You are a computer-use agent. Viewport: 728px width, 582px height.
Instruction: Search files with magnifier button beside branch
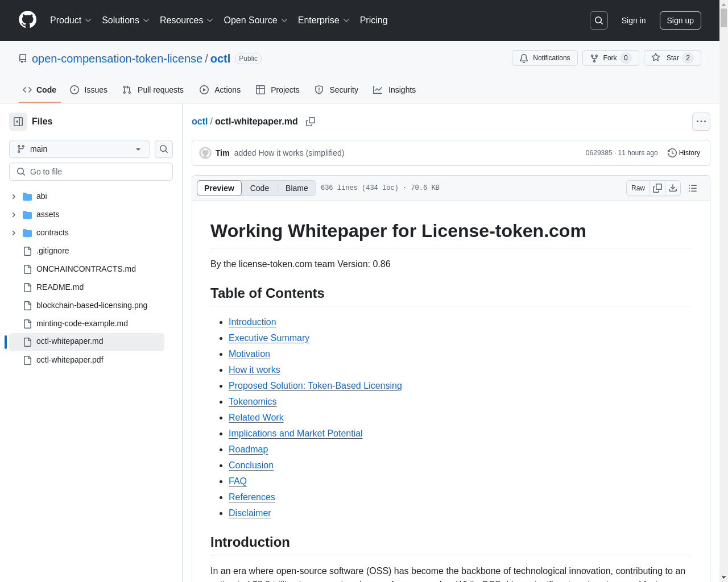coord(164,149)
